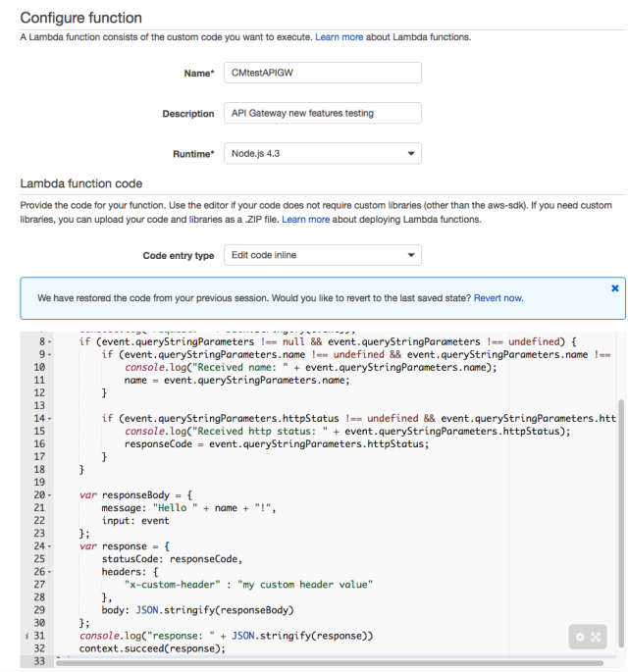Click statusCode: responseCode line
628x672 pixels.
point(172,559)
